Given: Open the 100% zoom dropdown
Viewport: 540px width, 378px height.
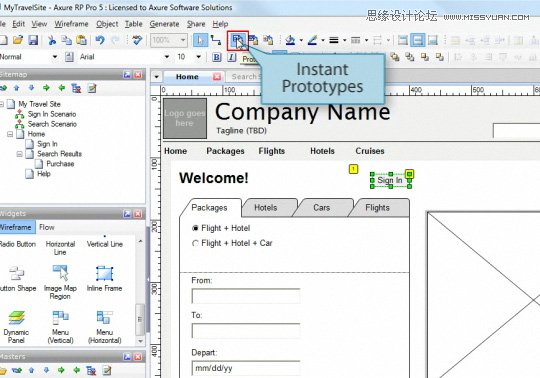Looking at the screenshot, I should pyautogui.click(x=183, y=40).
